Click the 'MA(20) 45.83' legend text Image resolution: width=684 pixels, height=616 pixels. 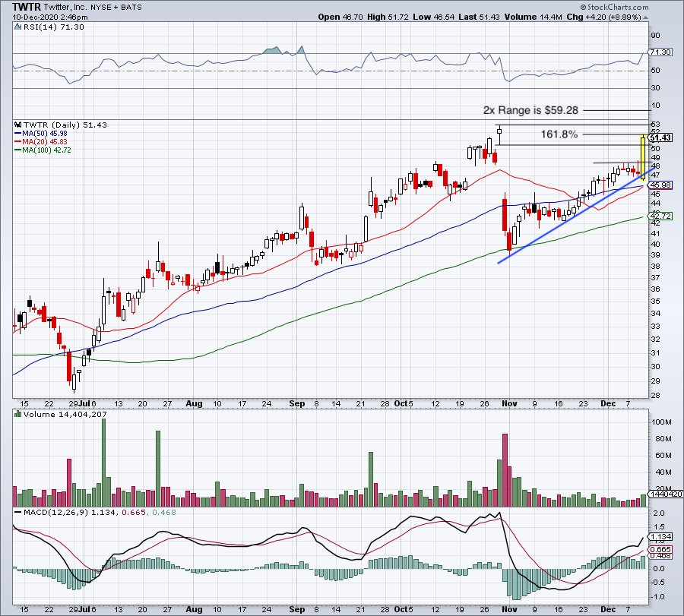45,142
